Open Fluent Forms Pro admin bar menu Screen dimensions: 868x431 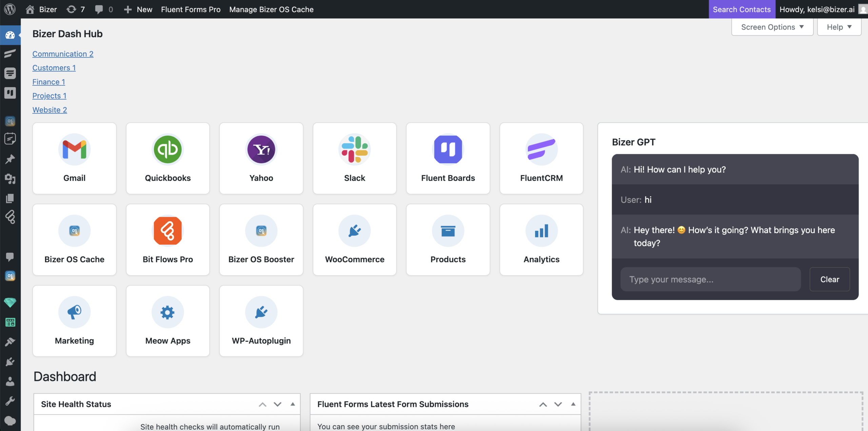[191, 9]
